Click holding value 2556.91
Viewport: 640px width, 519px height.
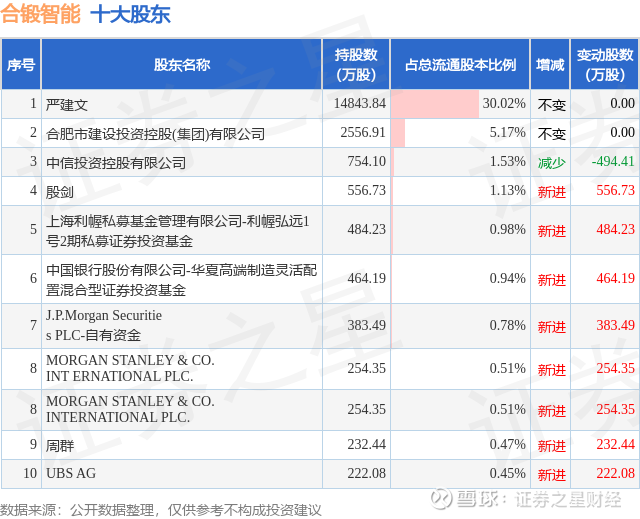[363, 132]
